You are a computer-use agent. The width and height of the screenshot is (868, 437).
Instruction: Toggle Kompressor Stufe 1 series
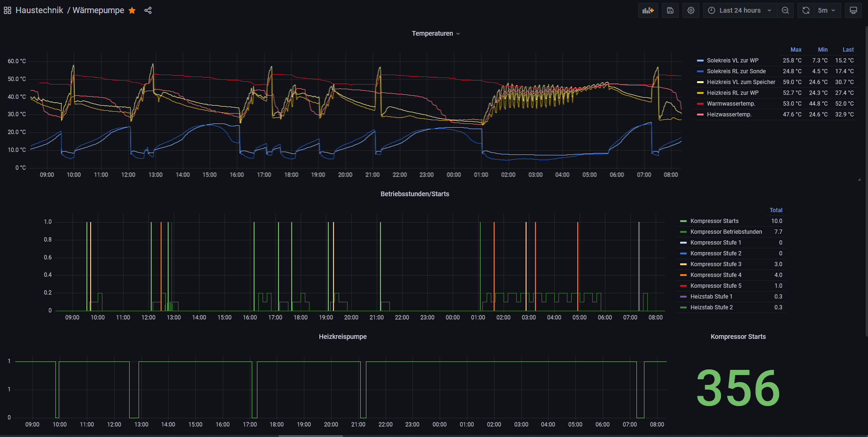pyautogui.click(x=715, y=243)
